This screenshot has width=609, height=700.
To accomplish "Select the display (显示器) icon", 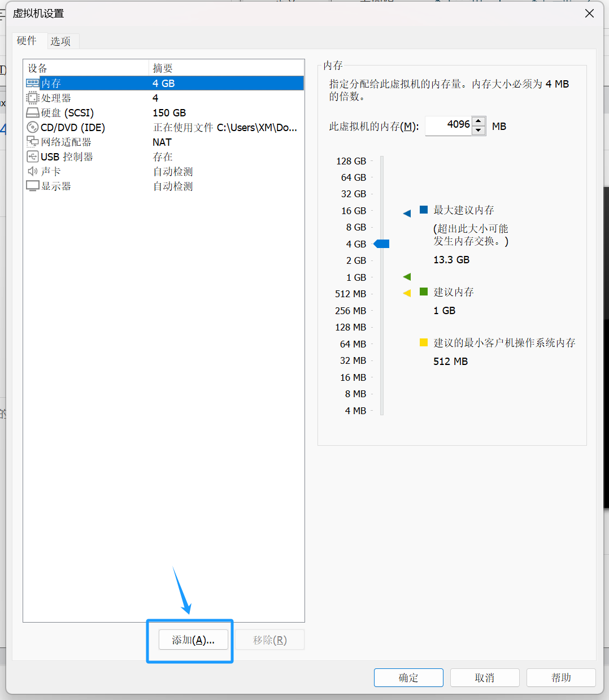I will click(33, 186).
